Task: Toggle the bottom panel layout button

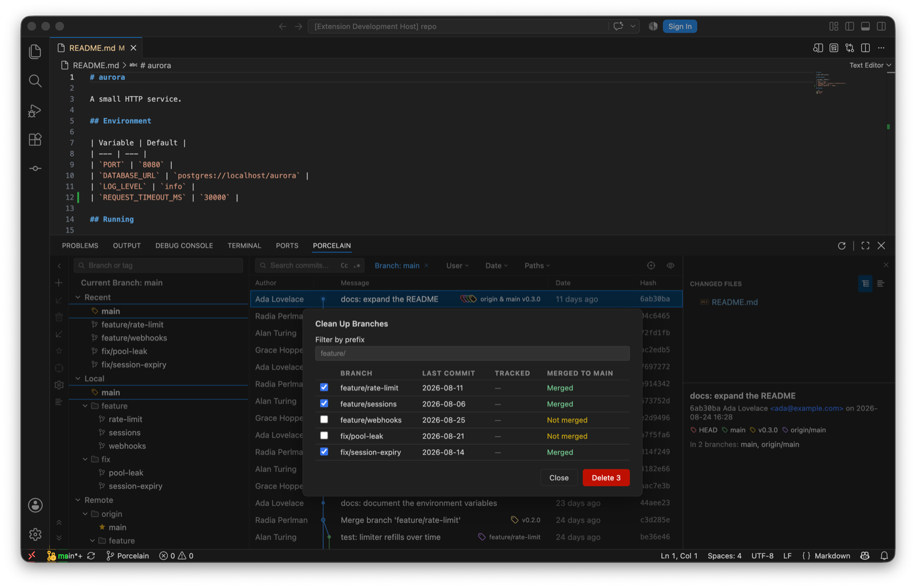Action: point(866,26)
